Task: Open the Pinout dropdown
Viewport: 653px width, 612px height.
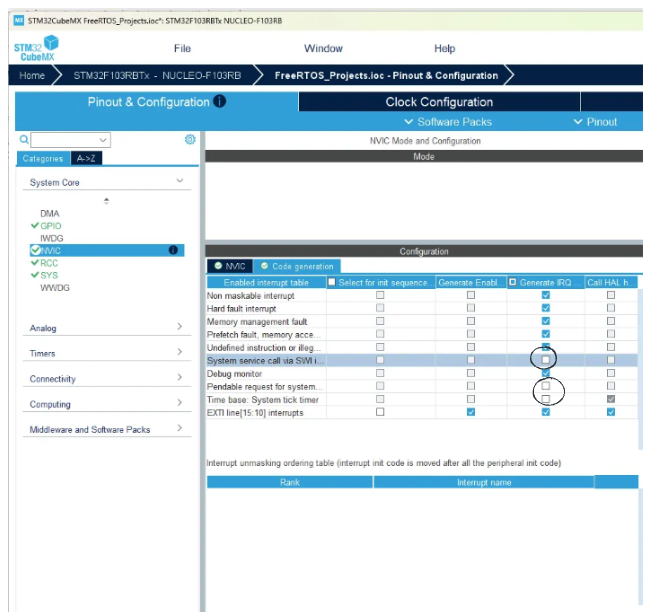Action: (596, 122)
